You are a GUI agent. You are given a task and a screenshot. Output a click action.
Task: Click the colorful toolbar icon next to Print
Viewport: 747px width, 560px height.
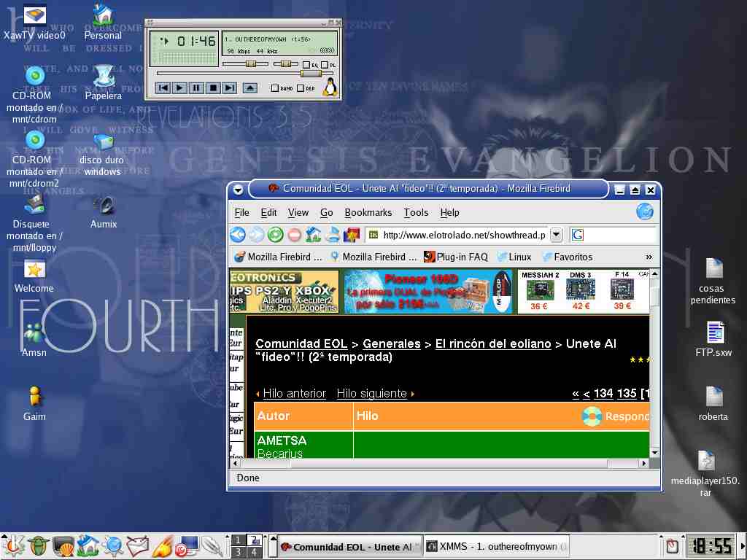(352, 235)
